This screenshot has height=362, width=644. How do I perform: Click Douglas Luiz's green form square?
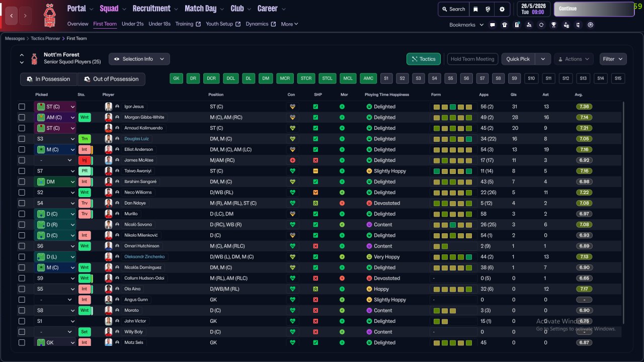pyautogui.click(x=469, y=139)
